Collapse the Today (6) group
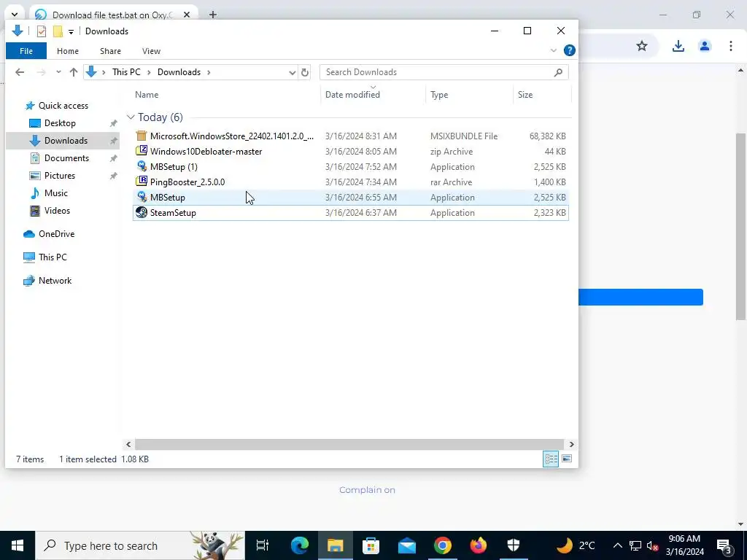 coord(131,117)
